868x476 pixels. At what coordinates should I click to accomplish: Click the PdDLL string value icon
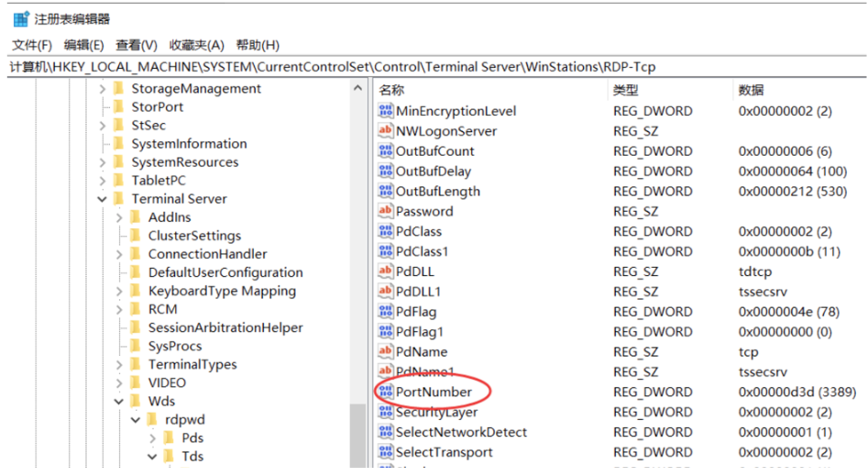(386, 272)
